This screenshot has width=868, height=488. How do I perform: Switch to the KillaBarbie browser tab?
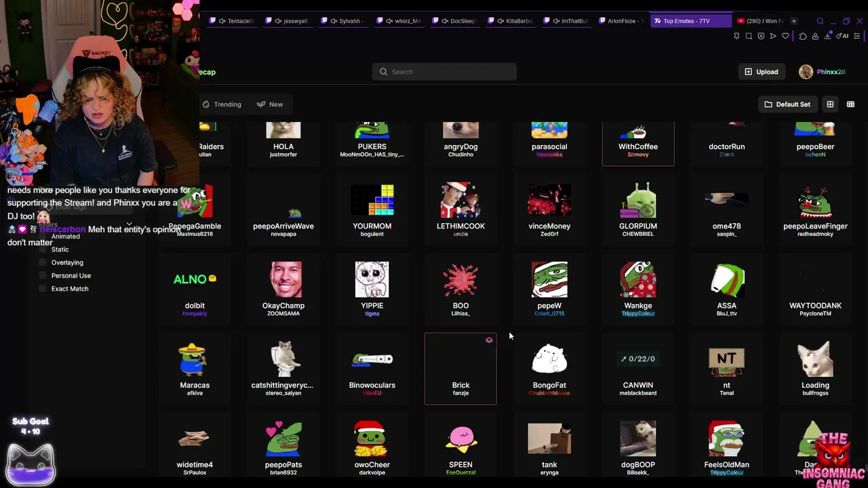(510, 21)
